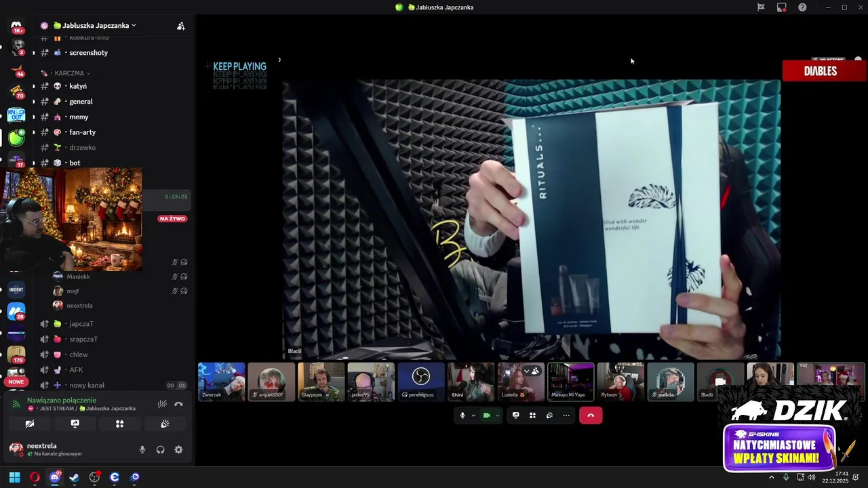Viewport: 868px width, 488px height.
Task: Toggle camera in voice connection panel
Action: 30,424
